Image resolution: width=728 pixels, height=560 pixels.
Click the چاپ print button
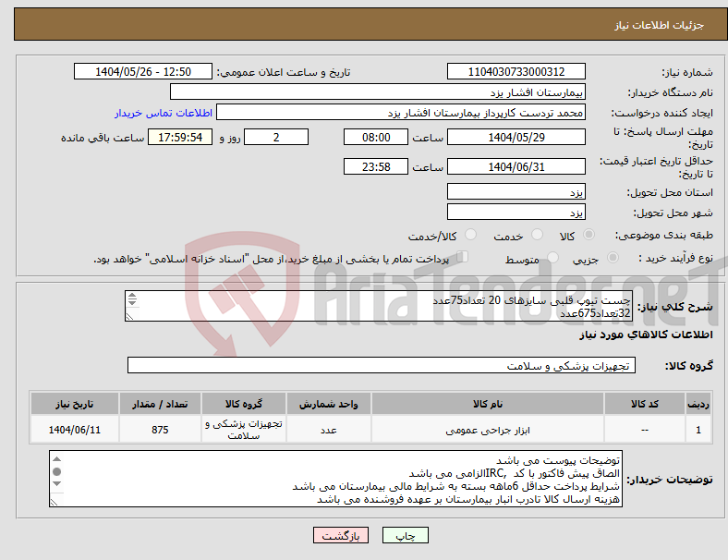coord(406,535)
